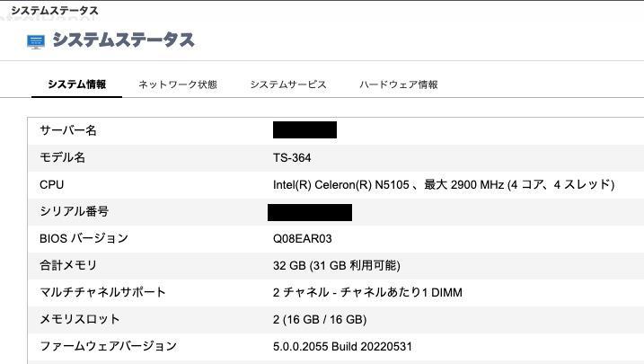The width and height of the screenshot is (644, 364).
Task: Click the 合計メモリ row label
Action: (x=68, y=265)
